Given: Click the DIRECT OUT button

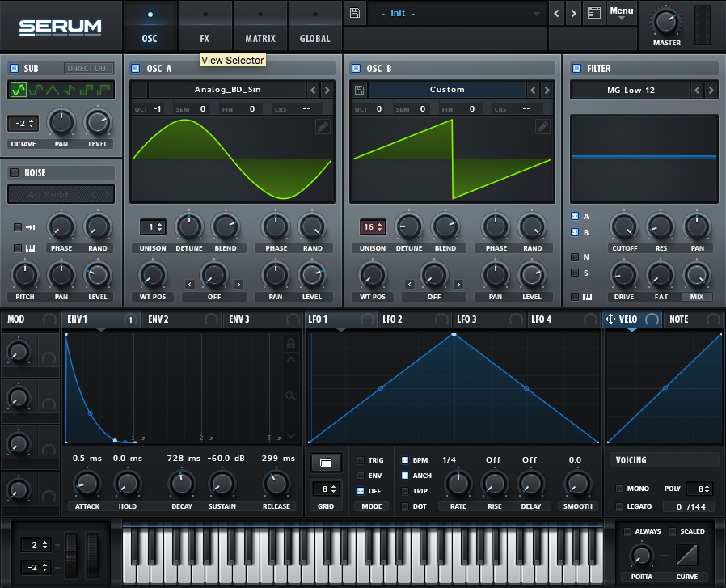Looking at the screenshot, I should pyautogui.click(x=88, y=68).
